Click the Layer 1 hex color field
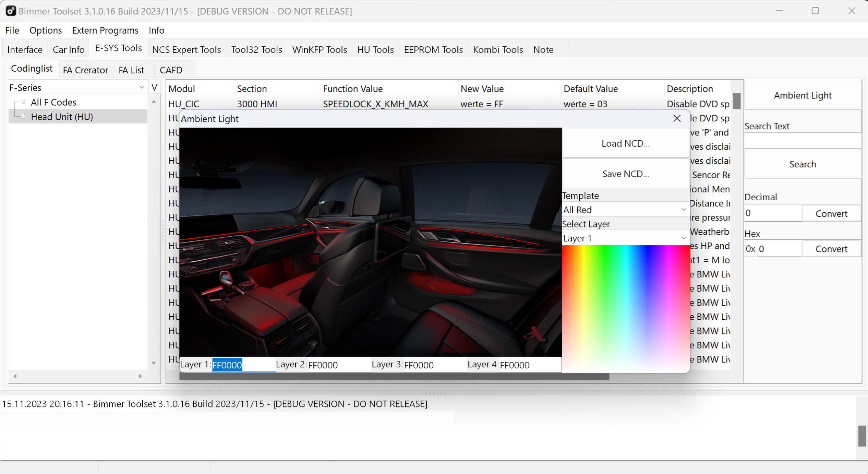 pyautogui.click(x=243, y=365)
